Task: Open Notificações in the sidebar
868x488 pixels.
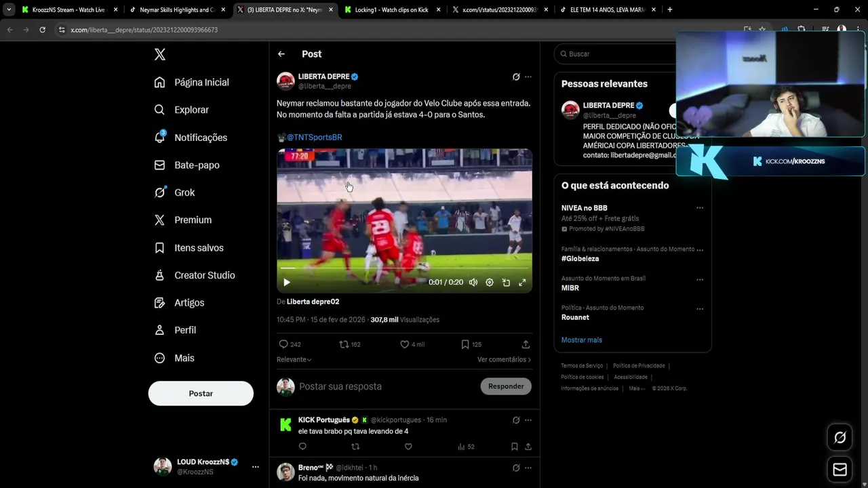Action: pyautogui.click(x=191, y=138)
